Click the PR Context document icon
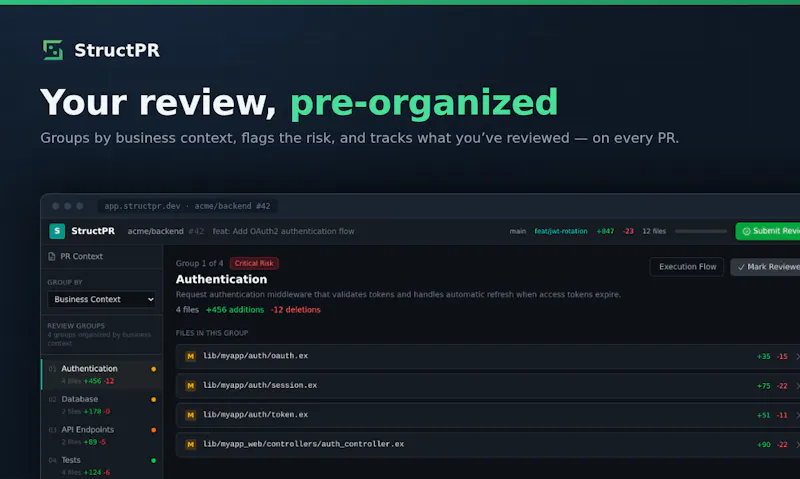Viewport: 800px width, 479px height. point(52,257)
